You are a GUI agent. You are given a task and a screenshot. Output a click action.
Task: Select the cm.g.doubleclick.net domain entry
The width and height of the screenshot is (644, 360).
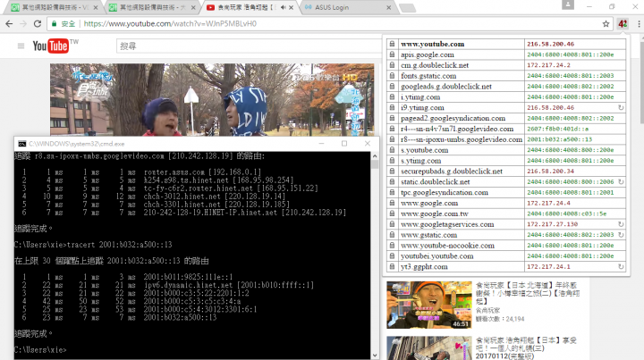tap(435, 65)
